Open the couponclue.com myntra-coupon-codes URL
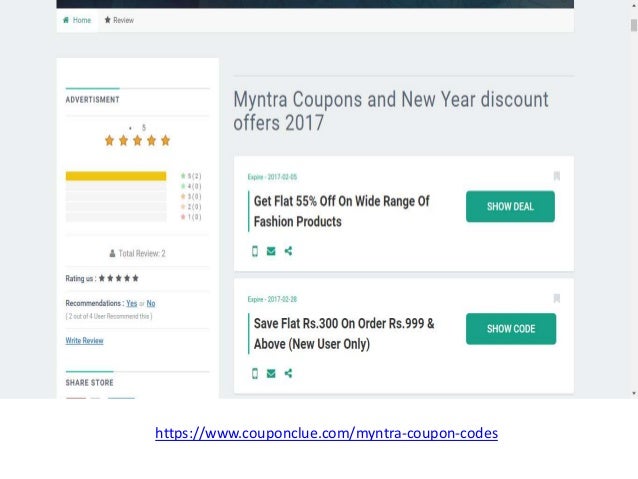Viewport: 638px width, 479px height. (x=326, y=433)
